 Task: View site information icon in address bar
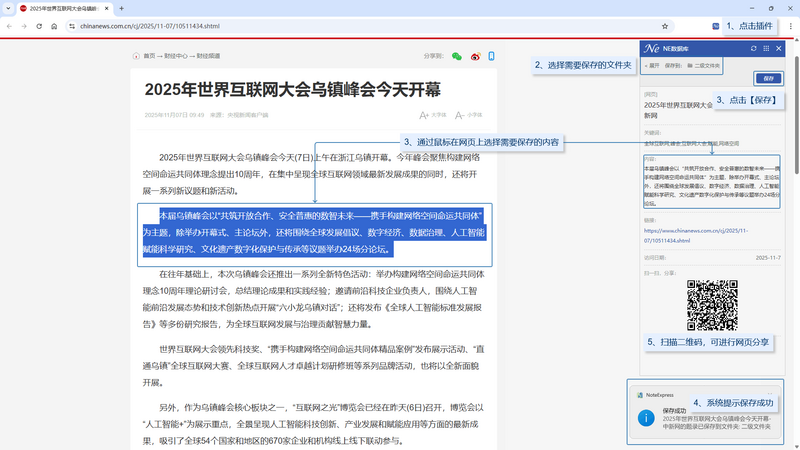point(72,26)
